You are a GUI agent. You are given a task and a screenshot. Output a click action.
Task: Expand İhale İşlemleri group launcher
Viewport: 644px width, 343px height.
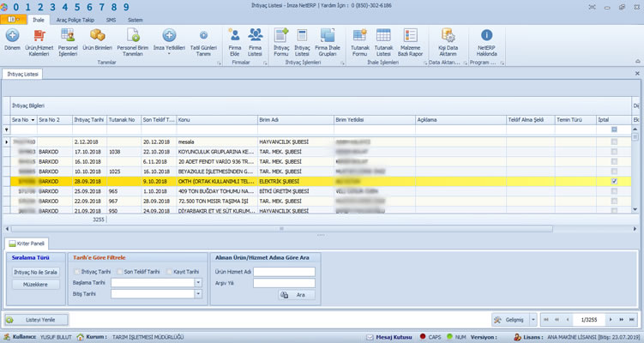coord(425,63)
